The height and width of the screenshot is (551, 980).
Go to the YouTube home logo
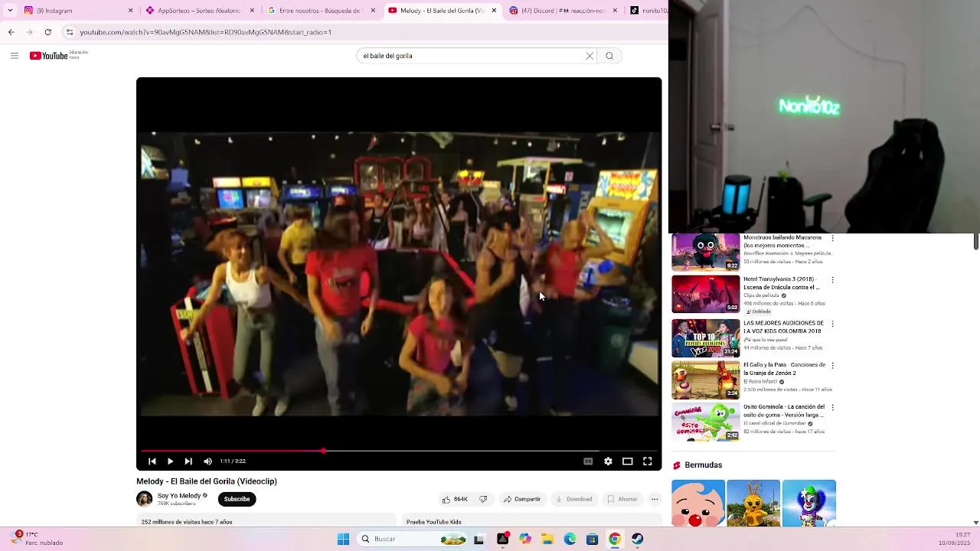[x=49, y=56]
